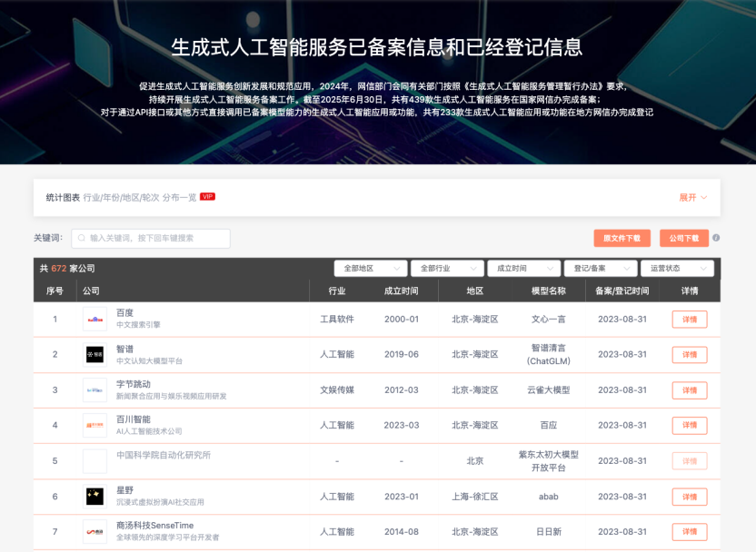Open the 全部行业 dropdown
This screenshot has width=756, height=552.
coord(447,269)
